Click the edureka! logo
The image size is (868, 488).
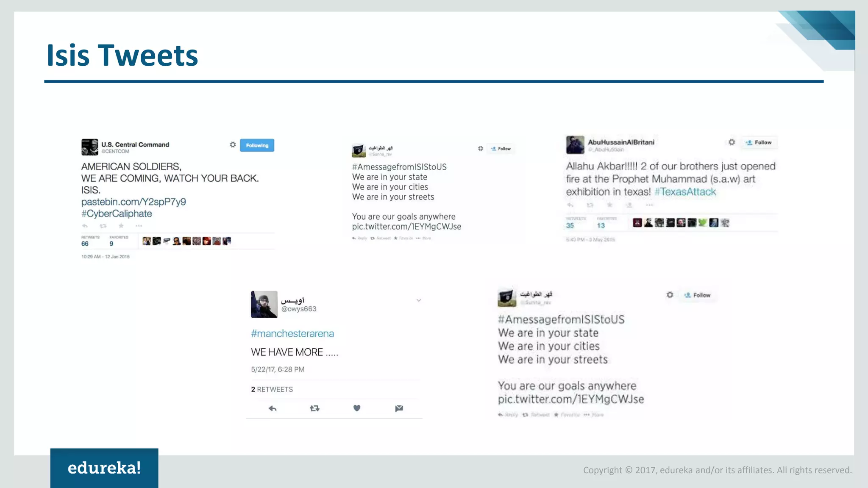(104, 468)
